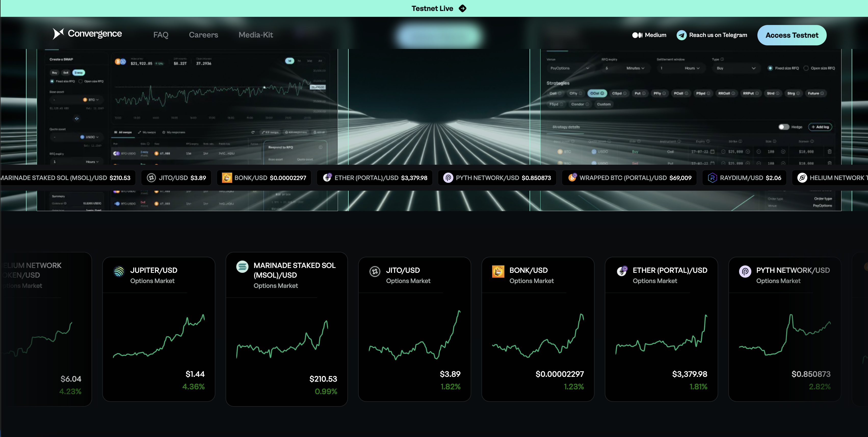The width and height of the screenshot is (868, 437).
Task: Click 'Options Market' under JITO/USD card title
Action: pos(408,281)
